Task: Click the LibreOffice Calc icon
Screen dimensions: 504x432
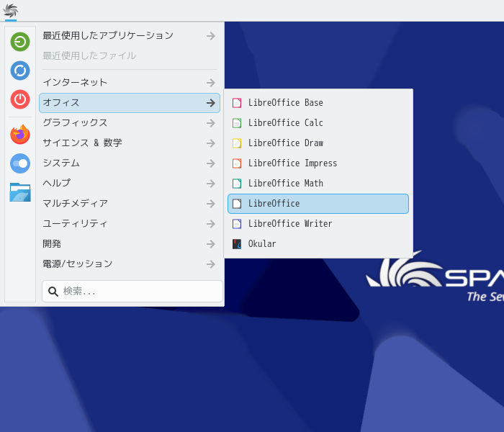Action: [237, 123]
